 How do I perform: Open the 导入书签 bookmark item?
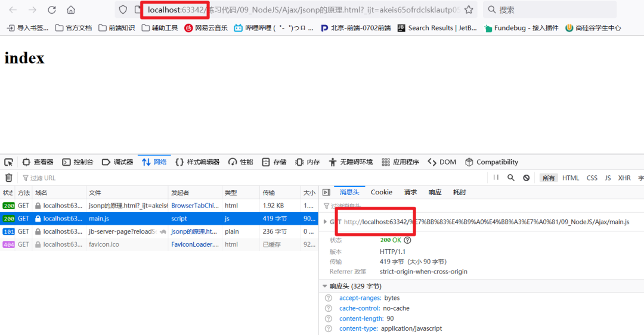click(28, 28)
